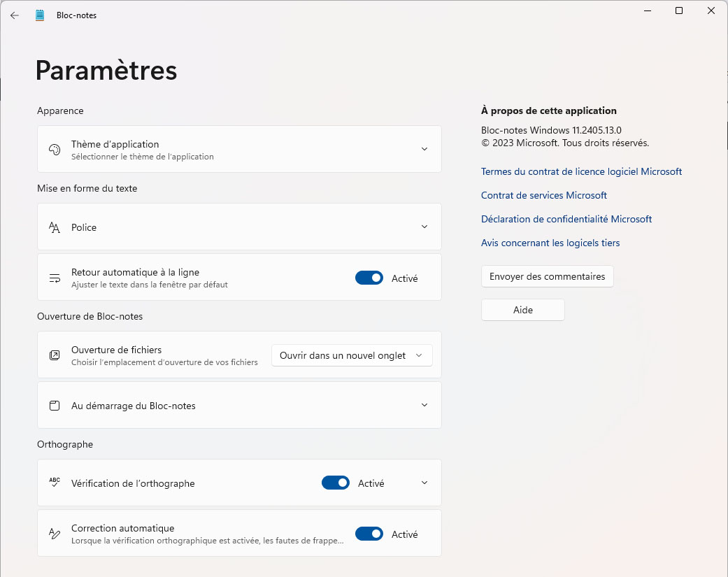Viewport: 728px width, 577px height.
Task: Click the Orthographe section heading
Action: point(65,444)
